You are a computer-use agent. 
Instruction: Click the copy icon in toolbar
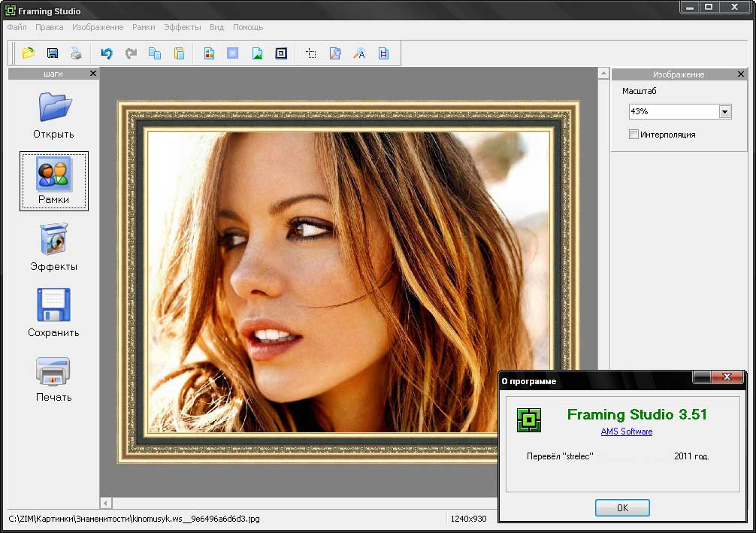pos(155,53)
